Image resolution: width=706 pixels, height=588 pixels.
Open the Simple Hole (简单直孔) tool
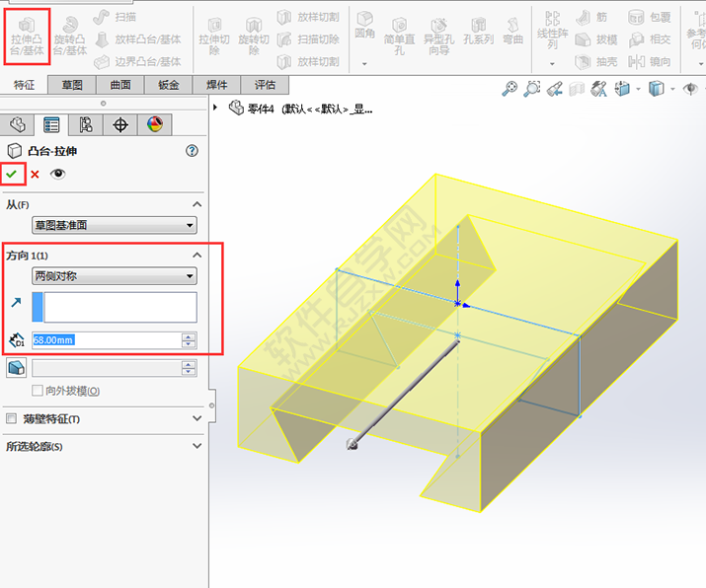pos(399,37)
